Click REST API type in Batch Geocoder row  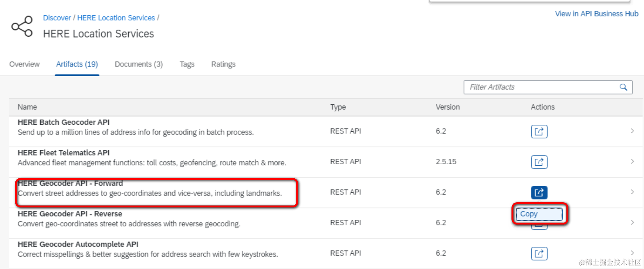(x=346, y=131)
